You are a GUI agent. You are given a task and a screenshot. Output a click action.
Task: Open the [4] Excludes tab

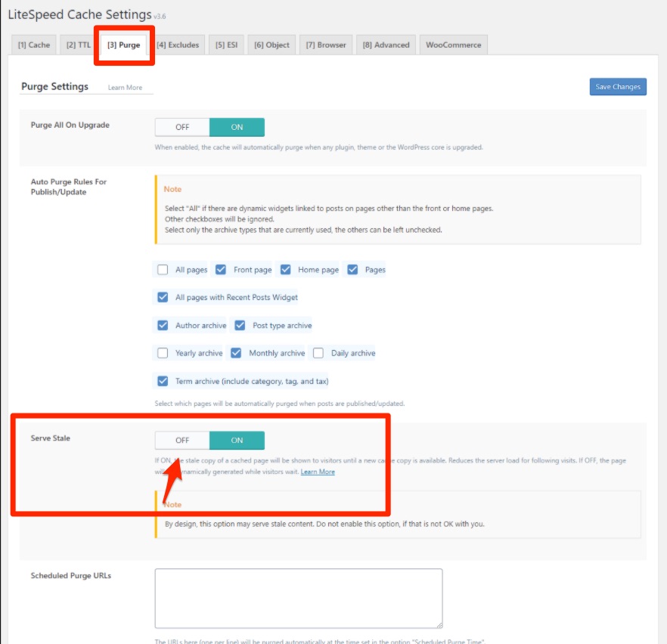pos(178,45)
